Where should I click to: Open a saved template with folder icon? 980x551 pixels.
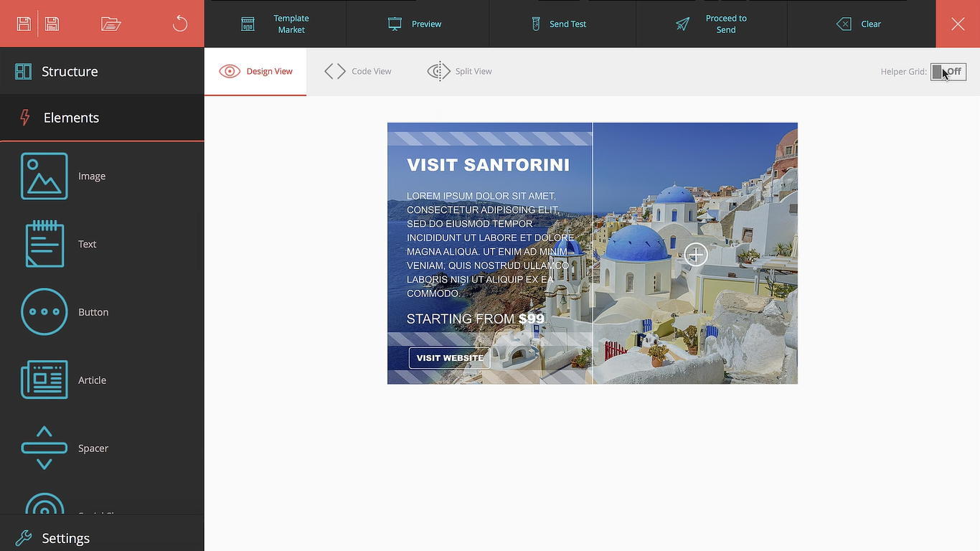point(111,24)
